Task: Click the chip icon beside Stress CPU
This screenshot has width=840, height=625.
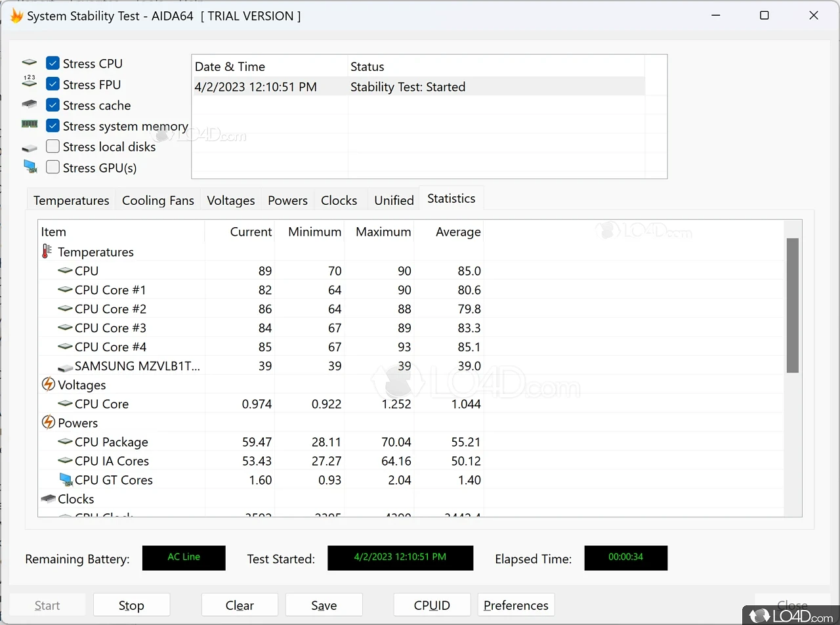Action: tap(30, 63)
